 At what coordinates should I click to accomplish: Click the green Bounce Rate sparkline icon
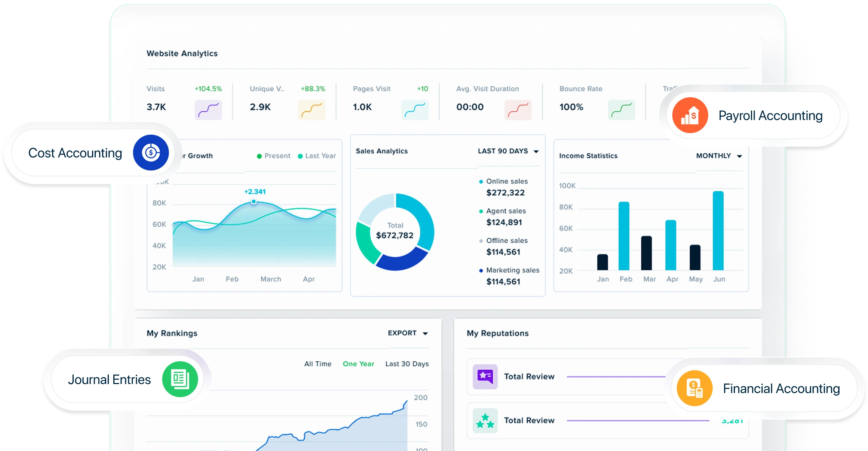click(621, 110)
